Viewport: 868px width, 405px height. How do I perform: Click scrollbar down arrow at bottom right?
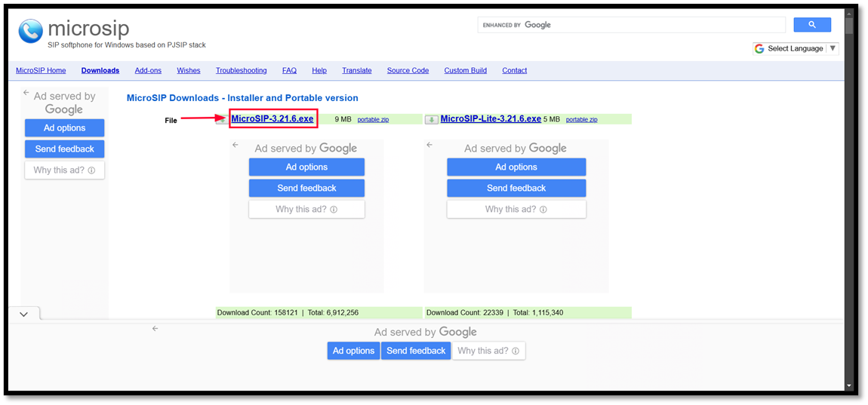click(x=848, y=385)
